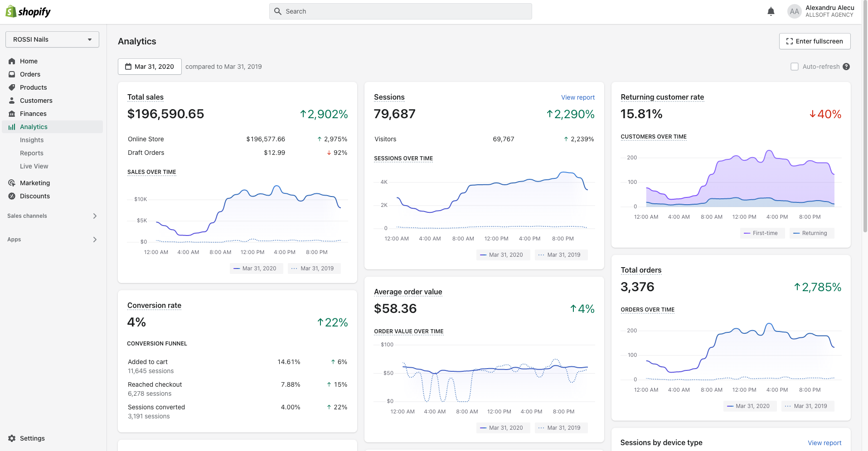The width and height of the screenshot is (868, 451).
Task: Toggle Returning legend in customers chart
Action: [x=812, y=233]
